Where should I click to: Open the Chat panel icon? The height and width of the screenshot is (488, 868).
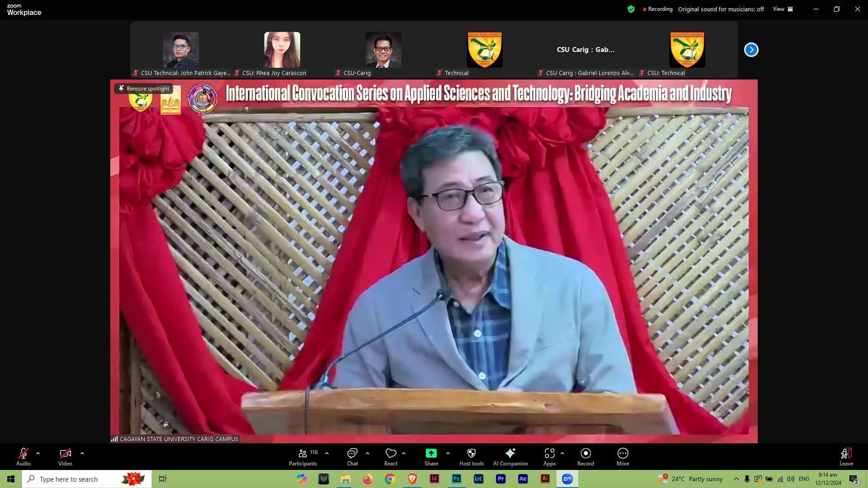[352, 453]
